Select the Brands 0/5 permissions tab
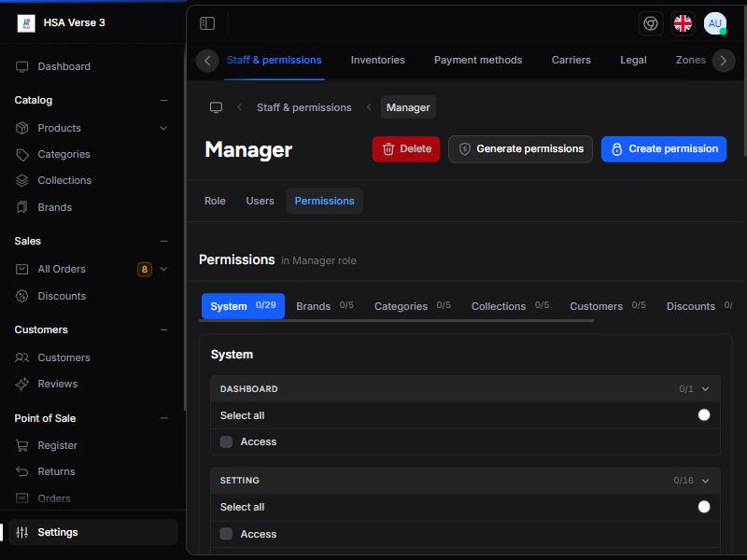 [325, 306]
